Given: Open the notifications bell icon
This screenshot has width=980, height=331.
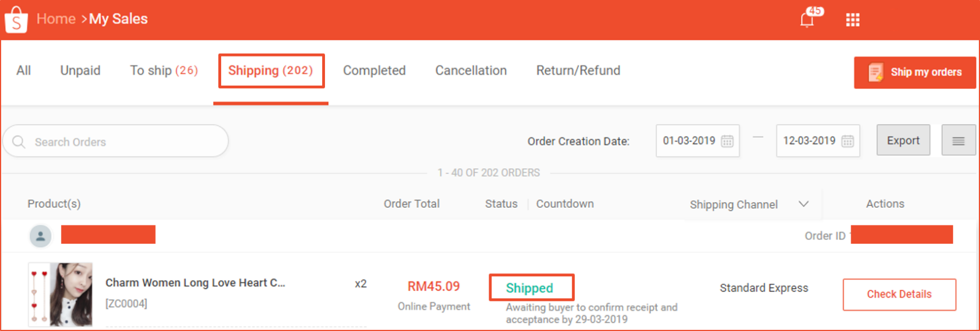Looking at the screenshot, I should pyautogui.click(x=807, y=20).
